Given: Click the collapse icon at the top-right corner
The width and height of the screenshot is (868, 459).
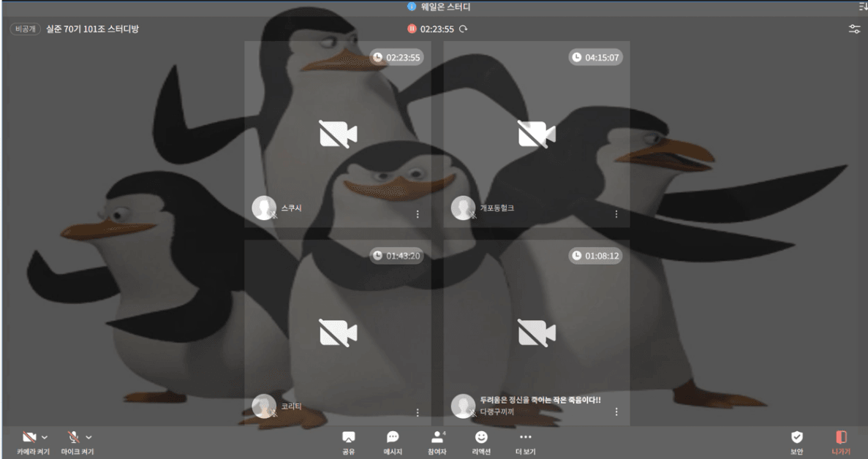Looking at the screenshot, I should (x=862, y=7).
